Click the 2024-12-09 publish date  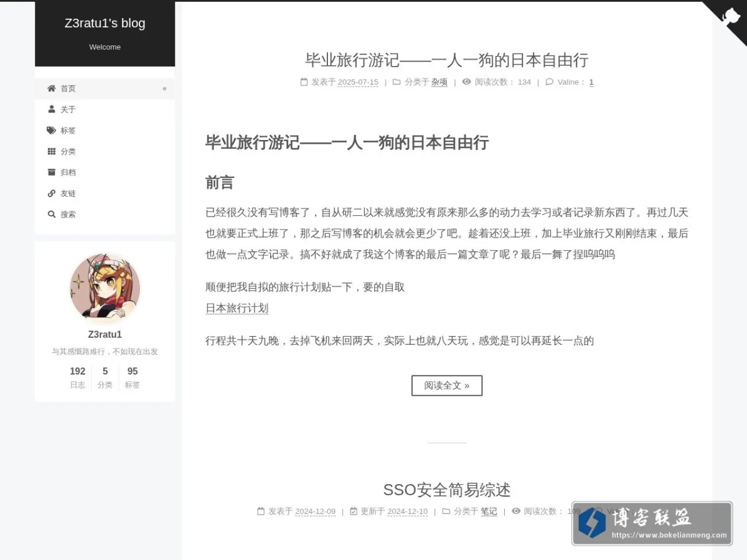[315, 511]
